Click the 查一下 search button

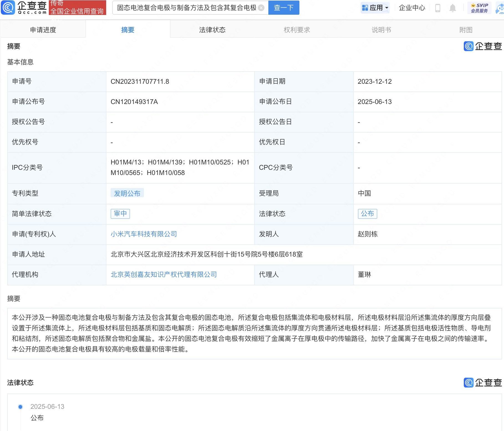[284, 7]
